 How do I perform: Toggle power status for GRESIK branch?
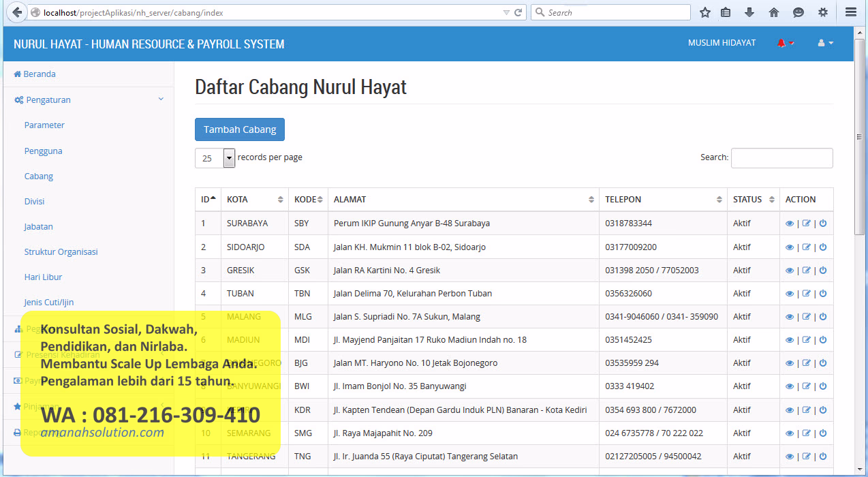(823, 271)
